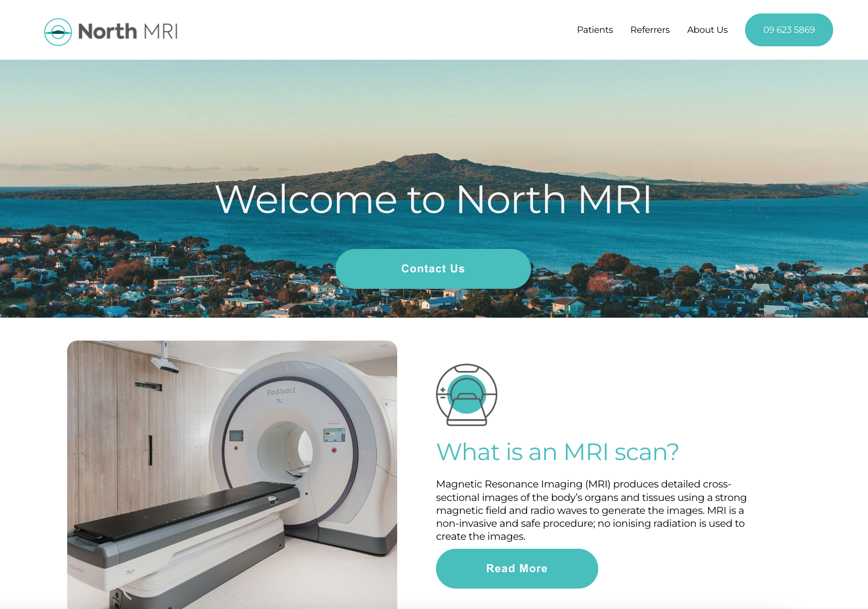
Task: Click the scanner arch outline icon
Action: [x=466, y=365]
